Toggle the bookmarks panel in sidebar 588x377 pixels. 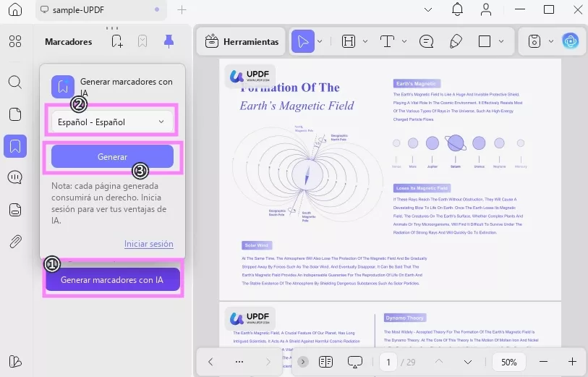15,146
